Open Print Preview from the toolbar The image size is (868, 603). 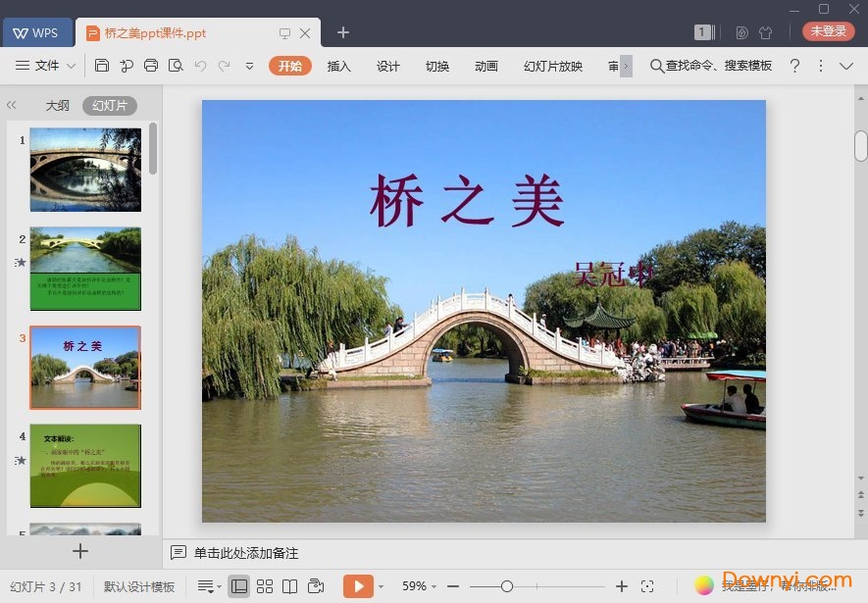pos(176,66)
